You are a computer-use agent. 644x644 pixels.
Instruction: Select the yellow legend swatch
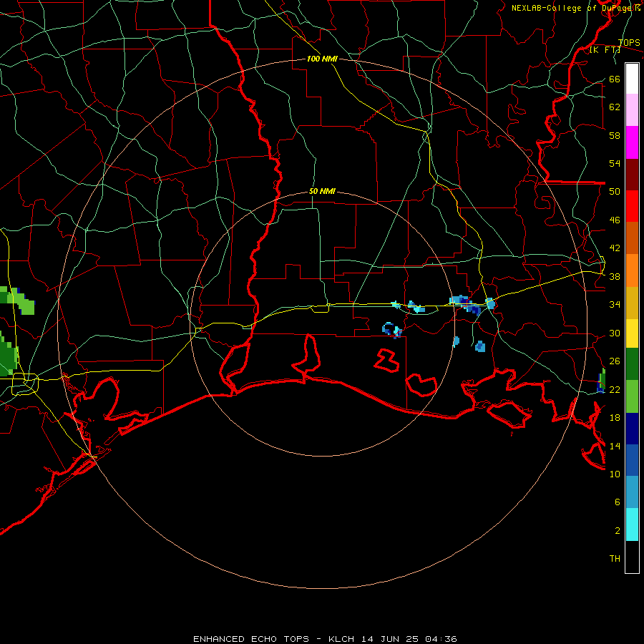click(x=632, y=333)
